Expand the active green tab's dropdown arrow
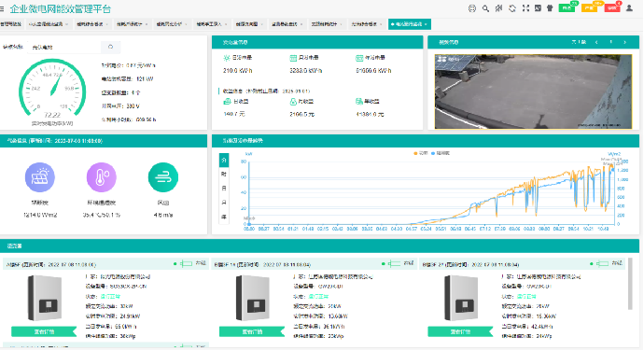This screenshot has height=351, width=644. tap(426, 24)
